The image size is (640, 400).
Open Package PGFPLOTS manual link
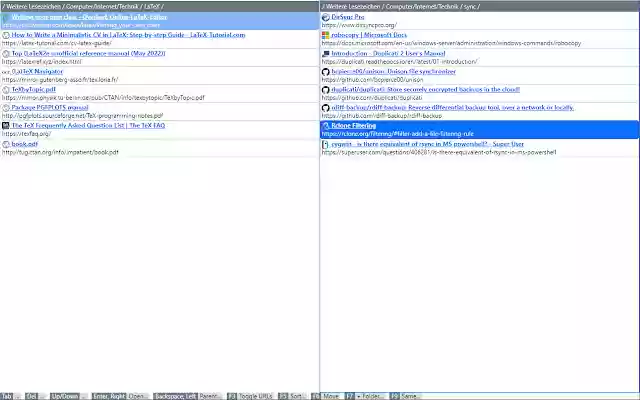(x=50, y=107)
